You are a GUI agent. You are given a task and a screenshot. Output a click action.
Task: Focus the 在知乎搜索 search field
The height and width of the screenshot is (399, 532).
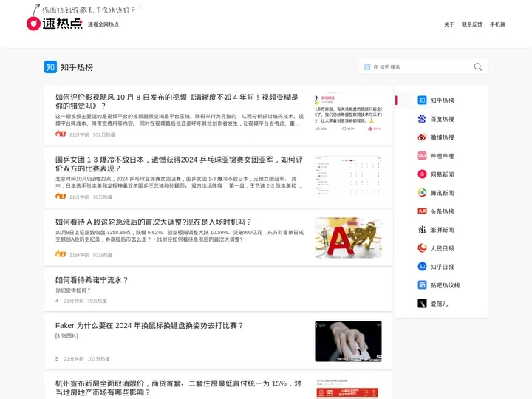pos(423,66)
